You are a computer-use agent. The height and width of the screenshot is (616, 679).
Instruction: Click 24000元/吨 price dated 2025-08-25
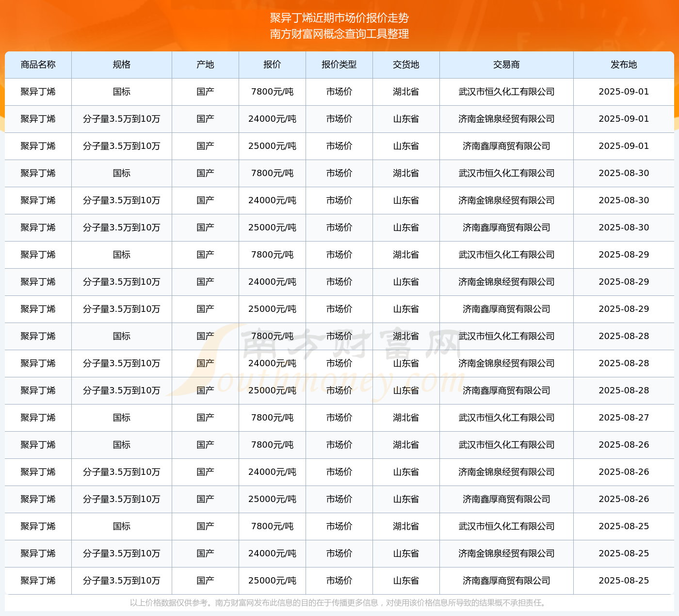tap(272, 553)
